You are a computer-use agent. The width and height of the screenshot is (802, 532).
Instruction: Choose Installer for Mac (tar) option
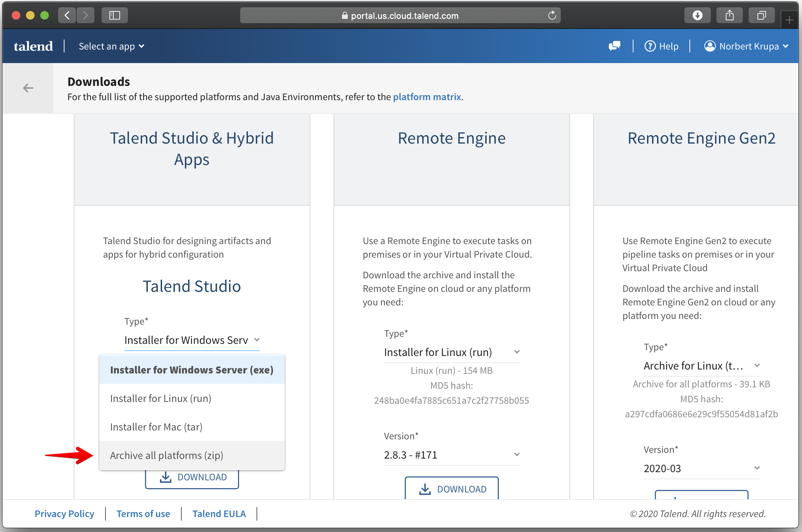click(156, 427)
